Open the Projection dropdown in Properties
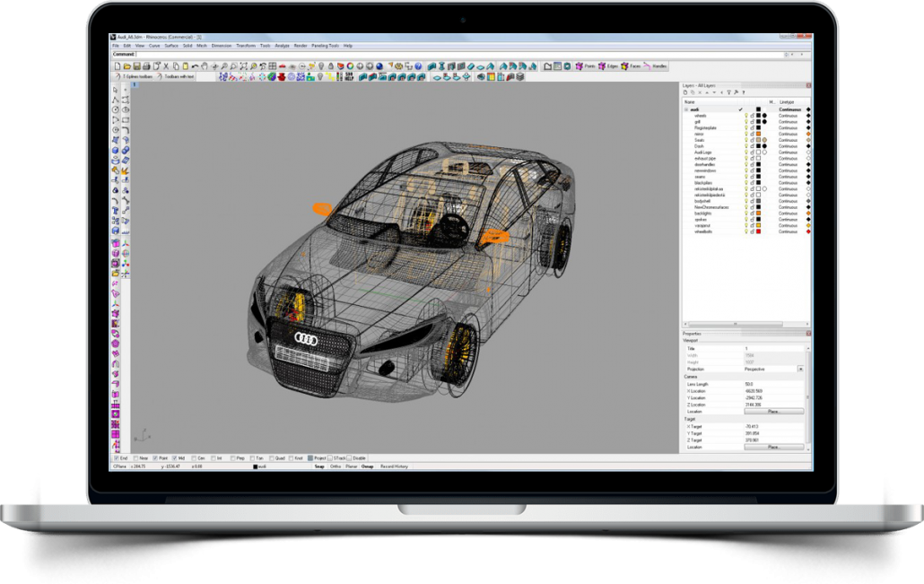 coord(800,369)
